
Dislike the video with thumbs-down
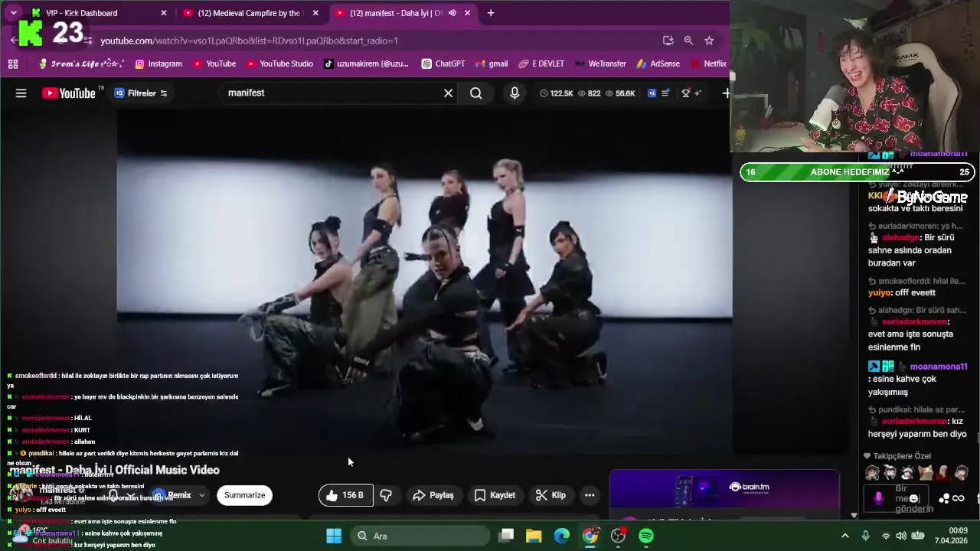[386, 495]
